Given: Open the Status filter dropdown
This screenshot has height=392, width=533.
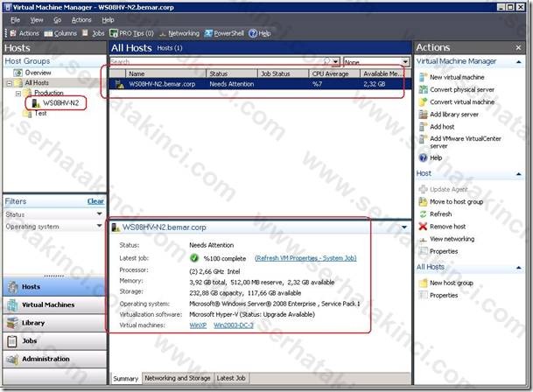Looking at the screenshot, I should pyautogui.click(x=99, y=213).
